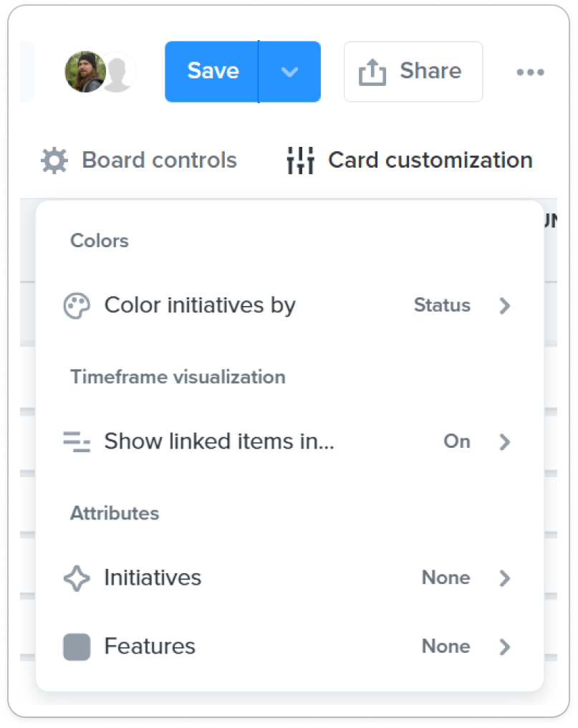
Task: Click the timeline icon beside Show linked items
Action: (x=77, y=441)
